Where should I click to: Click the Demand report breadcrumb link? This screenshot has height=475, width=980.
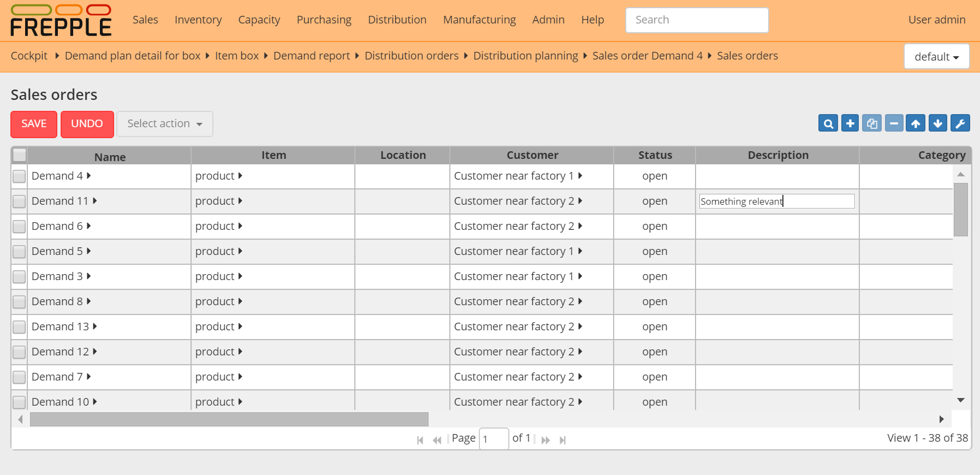coord(311,56)
